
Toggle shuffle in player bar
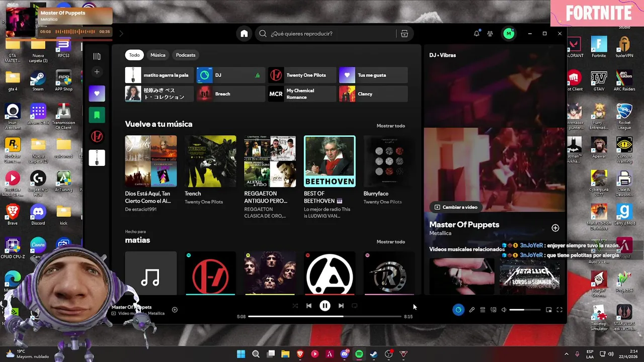[295, 306]
